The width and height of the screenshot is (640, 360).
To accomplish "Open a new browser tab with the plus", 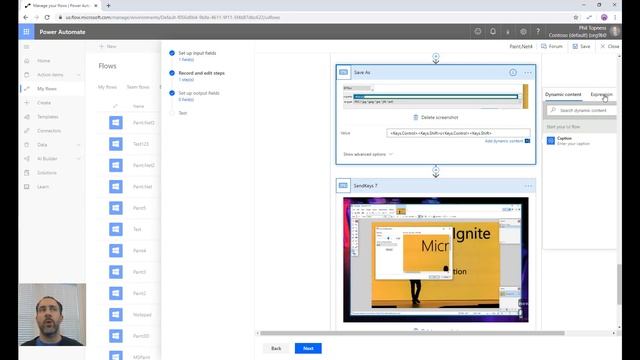I will pos(109,6).
